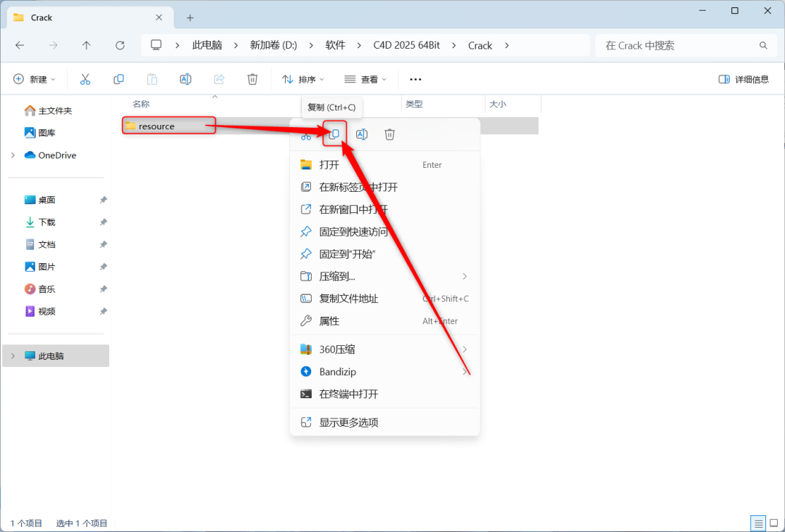The height and width of the screenshot is (532, 785).
Task: Click 此电脑 breadcrumb in address bar
Action: tap(207, 46)
